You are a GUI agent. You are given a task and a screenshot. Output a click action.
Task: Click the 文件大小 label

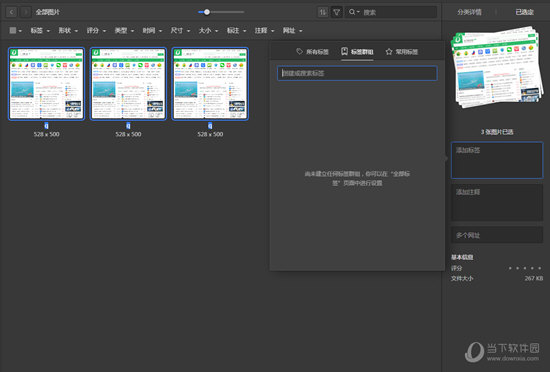pos(462,278)
